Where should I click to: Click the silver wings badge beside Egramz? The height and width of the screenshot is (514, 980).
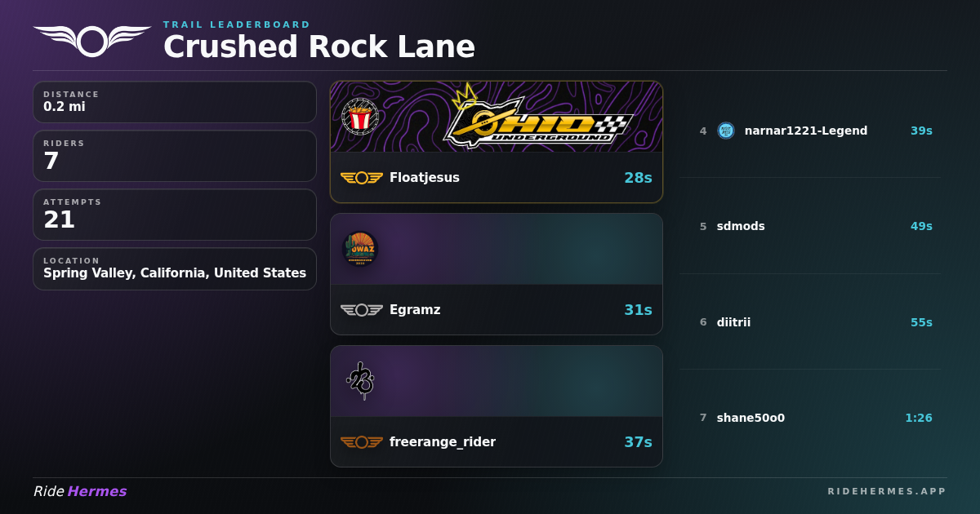tap(362, 310)
